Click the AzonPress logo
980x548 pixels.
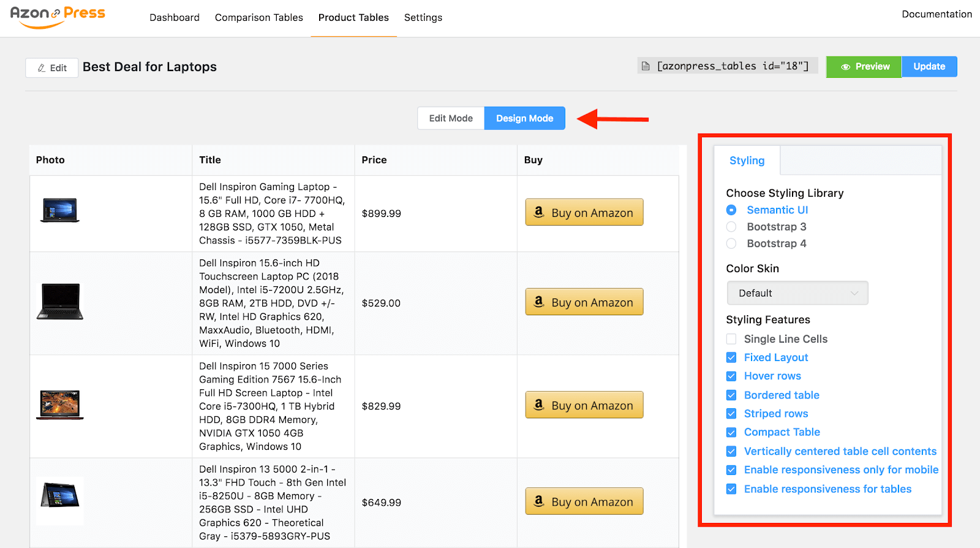(58, 17)
